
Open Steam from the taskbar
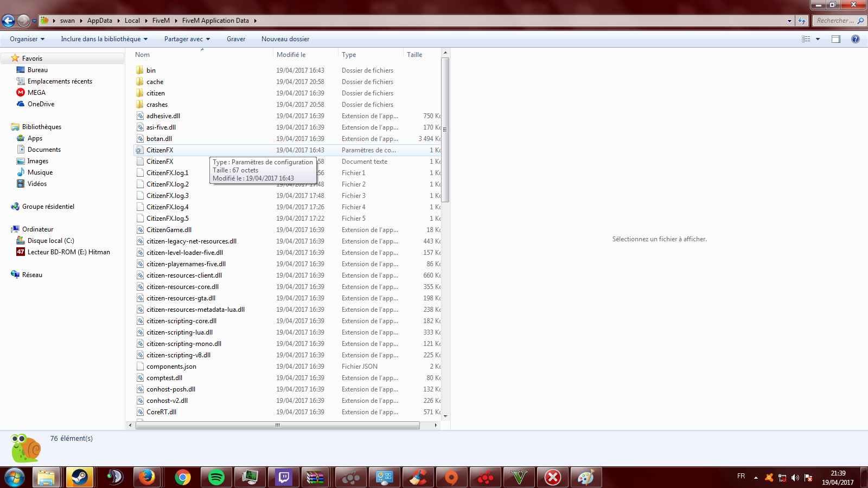(x=80, y=478)
